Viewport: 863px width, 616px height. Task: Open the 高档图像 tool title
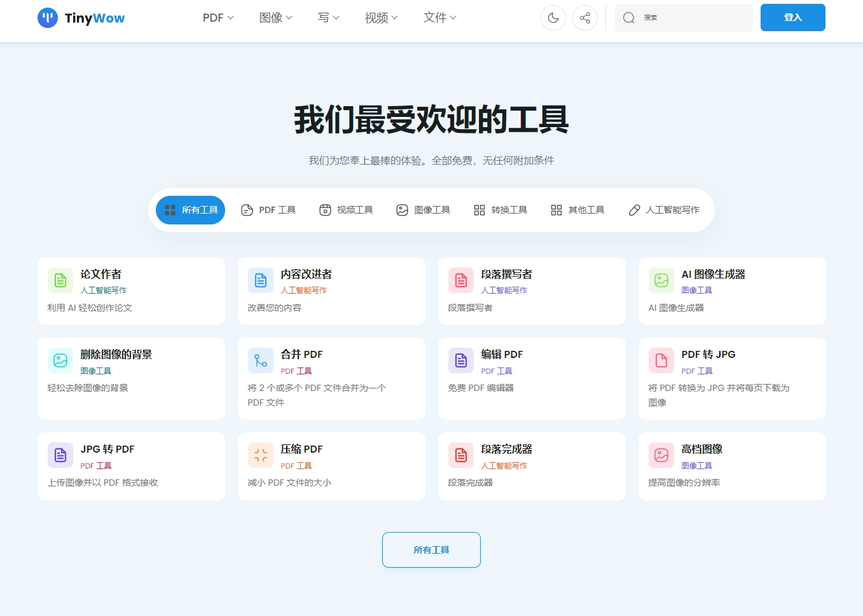702,449
